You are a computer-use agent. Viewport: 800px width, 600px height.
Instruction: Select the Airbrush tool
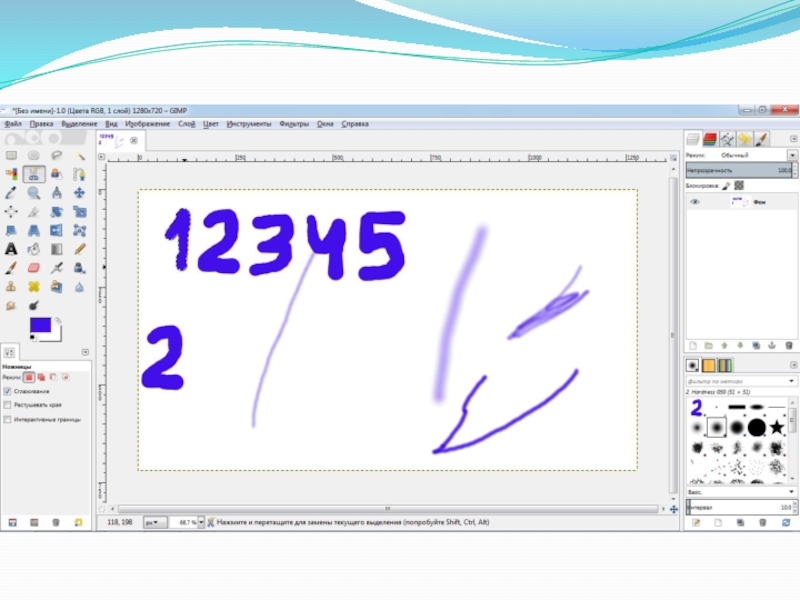[x=57, y=268]
